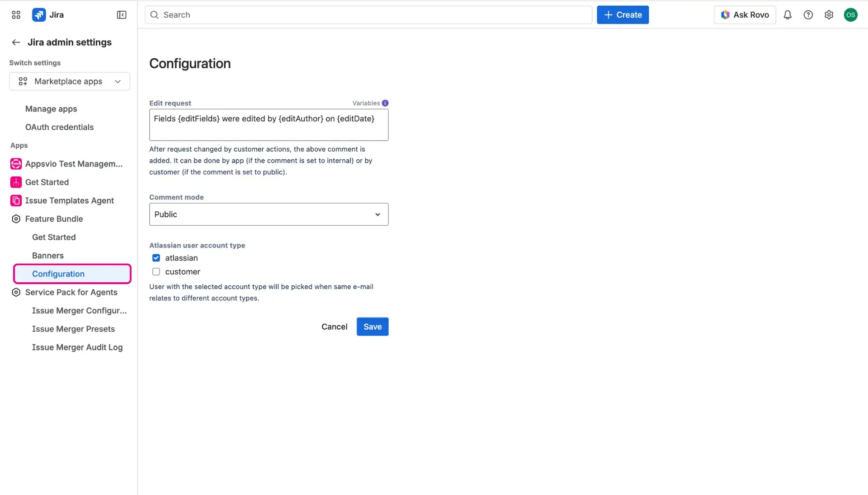Click the Feature Bundle app icon

point(16,219)
